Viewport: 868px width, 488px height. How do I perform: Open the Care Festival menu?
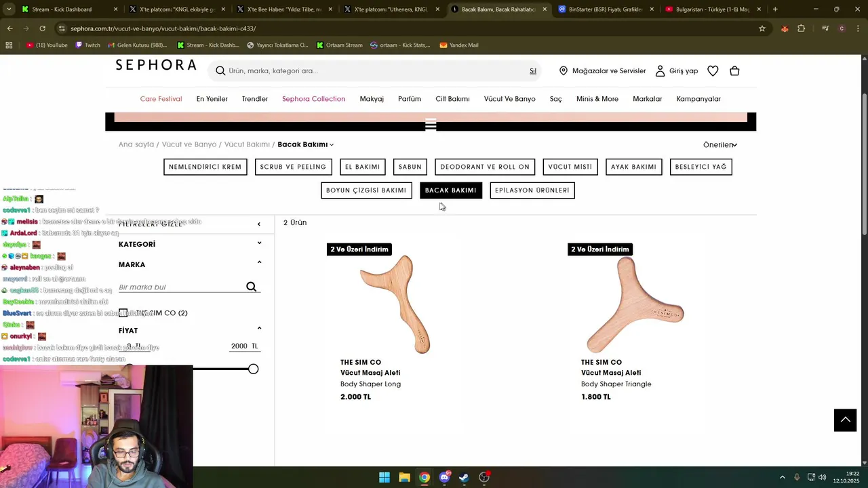coord(161,99)
